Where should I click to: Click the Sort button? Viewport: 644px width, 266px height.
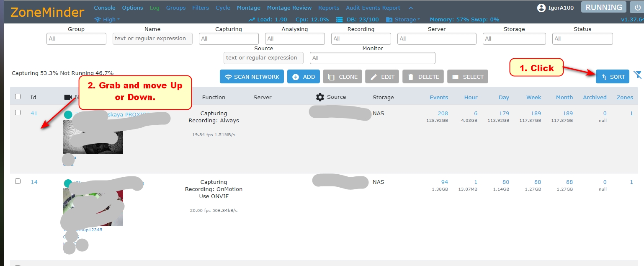coord(613,77)
